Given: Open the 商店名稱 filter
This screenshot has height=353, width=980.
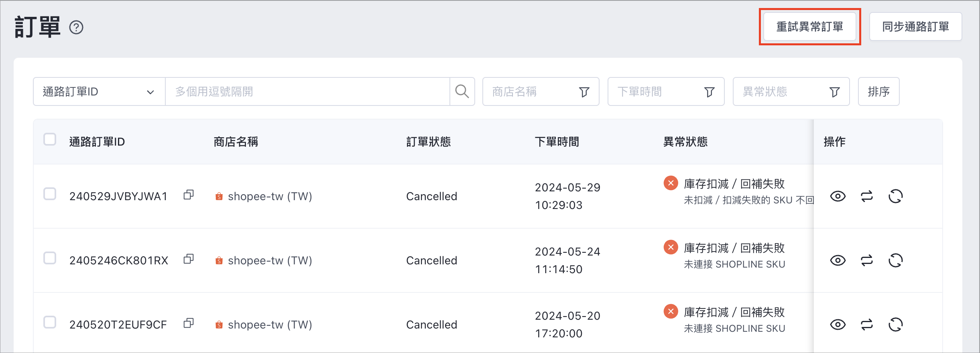Looking at the screenshot, I should pos(541,91).
